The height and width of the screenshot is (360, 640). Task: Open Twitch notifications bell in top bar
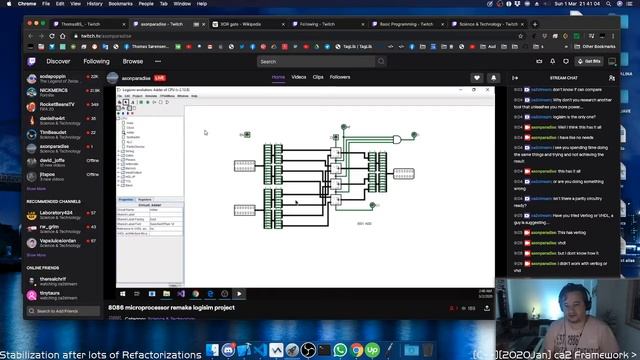[552, 61]
